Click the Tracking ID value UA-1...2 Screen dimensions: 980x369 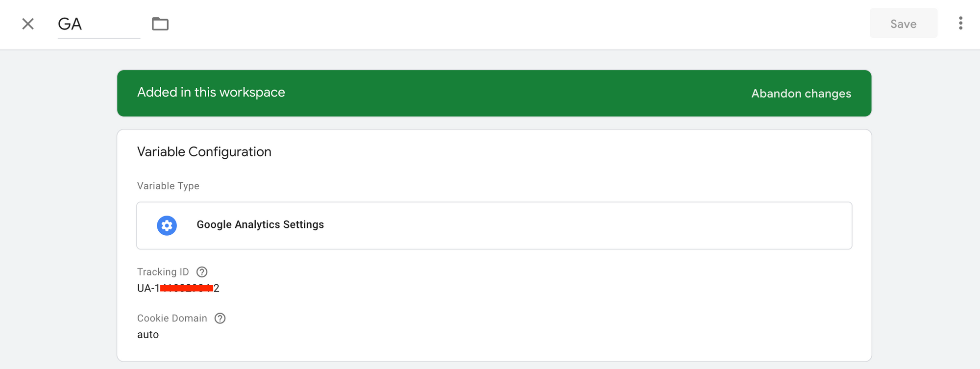coord(178,288)
